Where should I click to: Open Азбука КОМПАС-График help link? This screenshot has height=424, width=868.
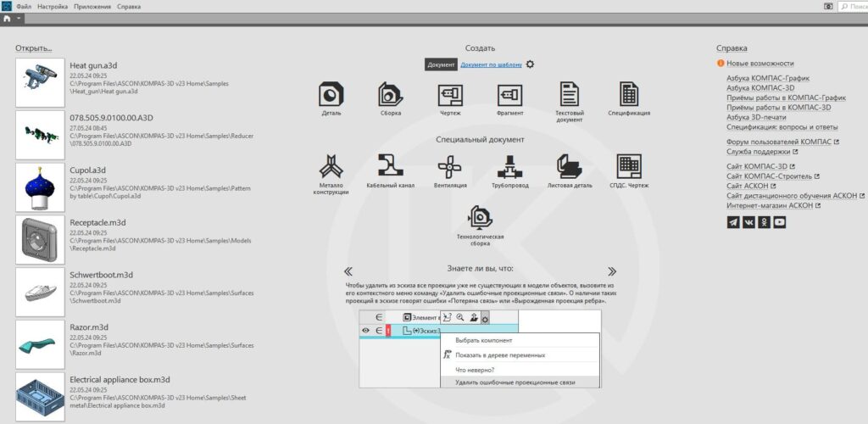(768, 79)
